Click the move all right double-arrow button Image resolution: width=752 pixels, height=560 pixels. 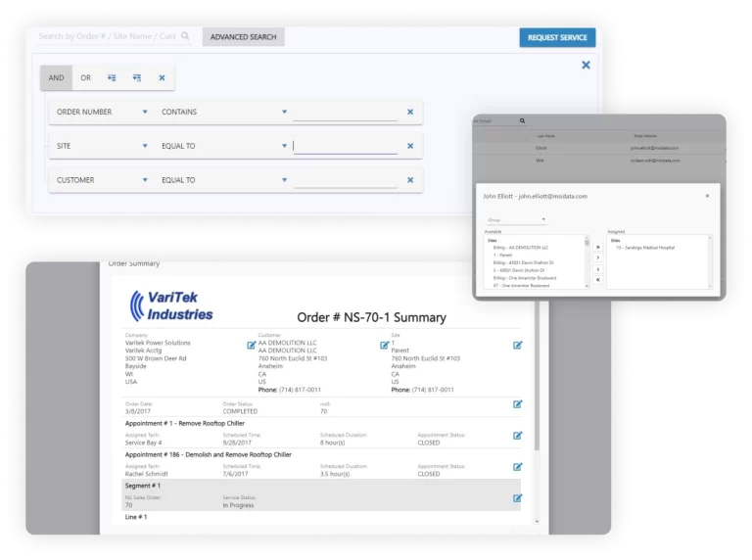(x=597, y=247)
